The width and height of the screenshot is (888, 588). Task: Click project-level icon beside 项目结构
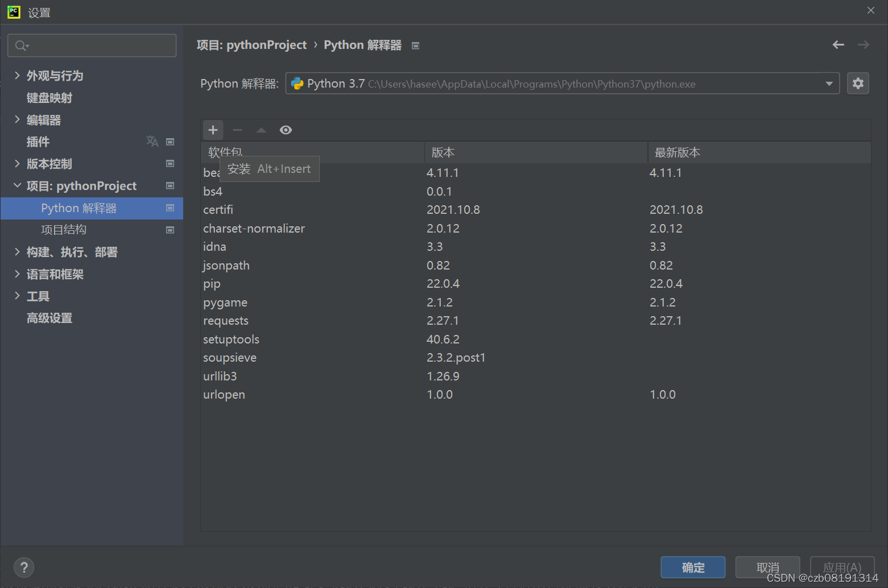coord(170,230)
